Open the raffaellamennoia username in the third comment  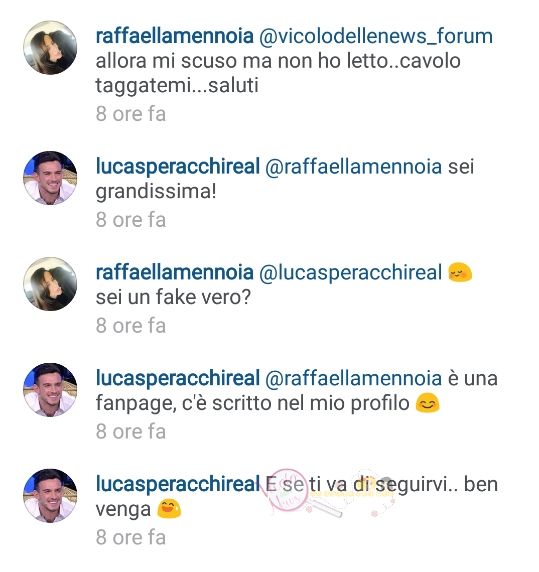[x=174, y=272]
